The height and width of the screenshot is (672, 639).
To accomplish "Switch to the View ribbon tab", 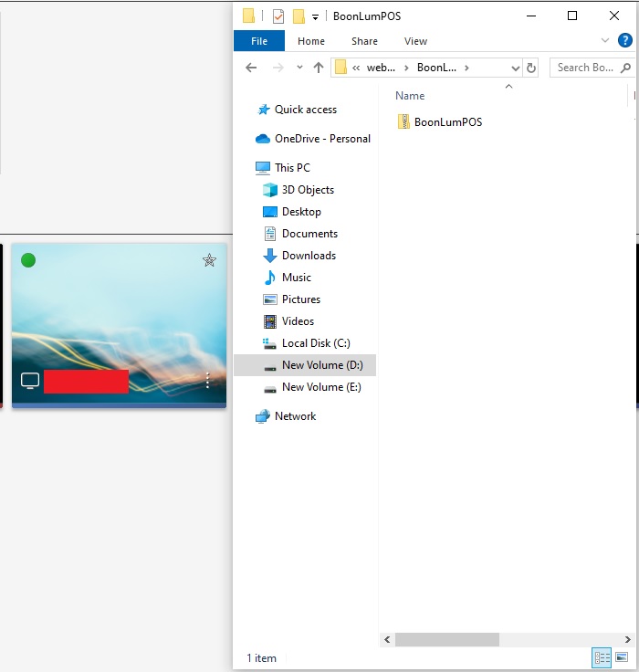I will tap(415, 41).
